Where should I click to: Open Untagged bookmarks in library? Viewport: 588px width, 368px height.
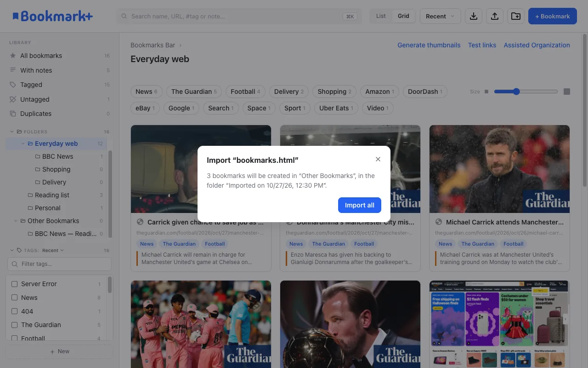click(59, 99)
